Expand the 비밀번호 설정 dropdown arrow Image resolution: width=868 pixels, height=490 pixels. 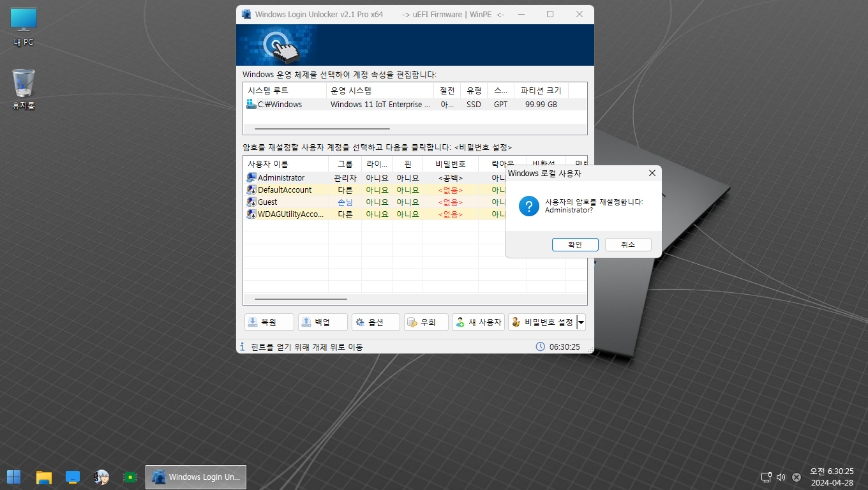[581, 322]
